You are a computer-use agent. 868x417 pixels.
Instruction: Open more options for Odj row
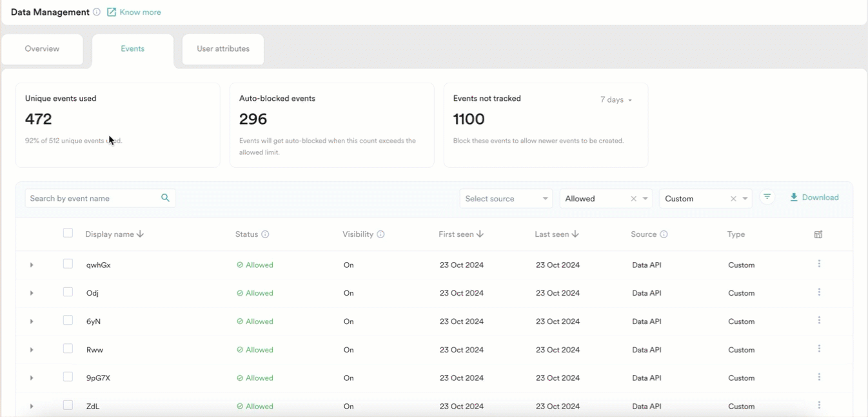coord(819,292)
